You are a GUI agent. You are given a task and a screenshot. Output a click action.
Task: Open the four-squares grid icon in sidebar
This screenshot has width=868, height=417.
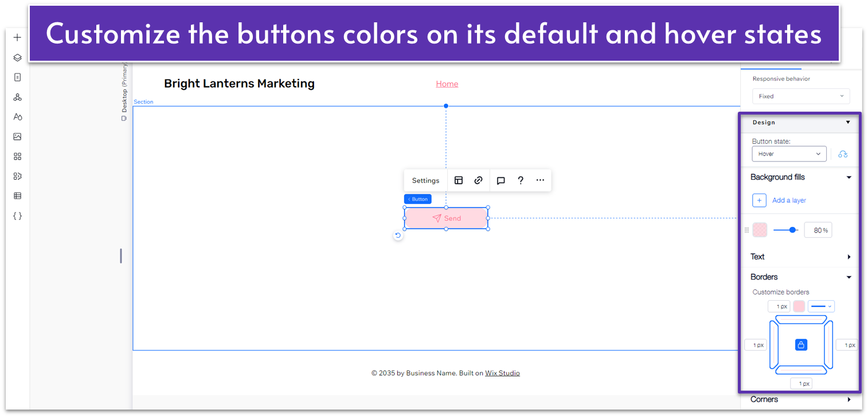(17, 156)
